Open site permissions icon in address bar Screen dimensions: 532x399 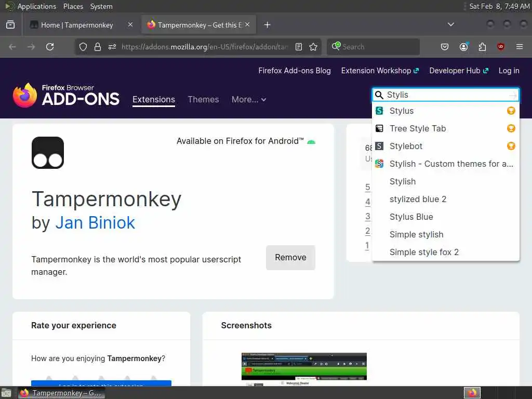(112, 47)
